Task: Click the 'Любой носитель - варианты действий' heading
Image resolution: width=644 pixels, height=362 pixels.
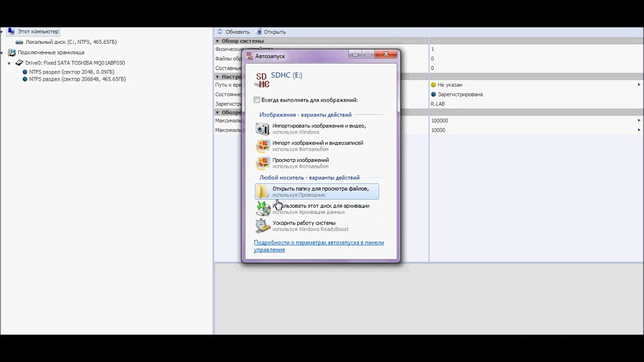Action: 309,177
